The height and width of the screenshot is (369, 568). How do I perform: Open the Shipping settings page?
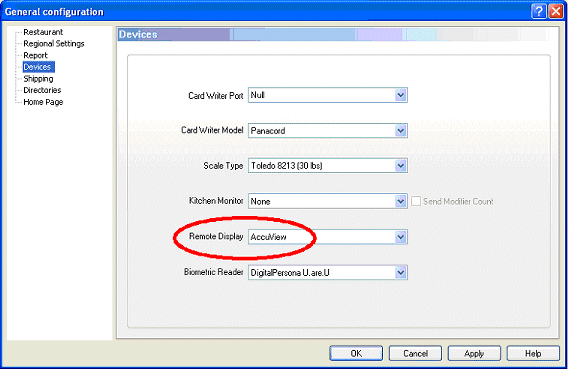point(38,79)
